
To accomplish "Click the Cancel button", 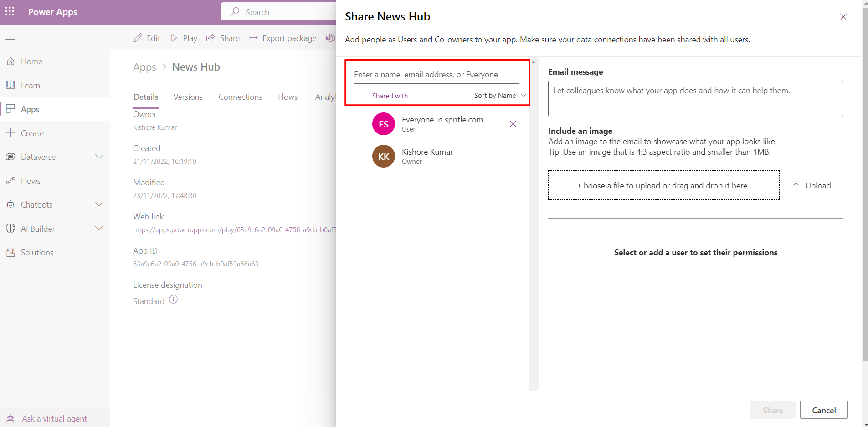I will pyautogui.click(x=824, y=410).
